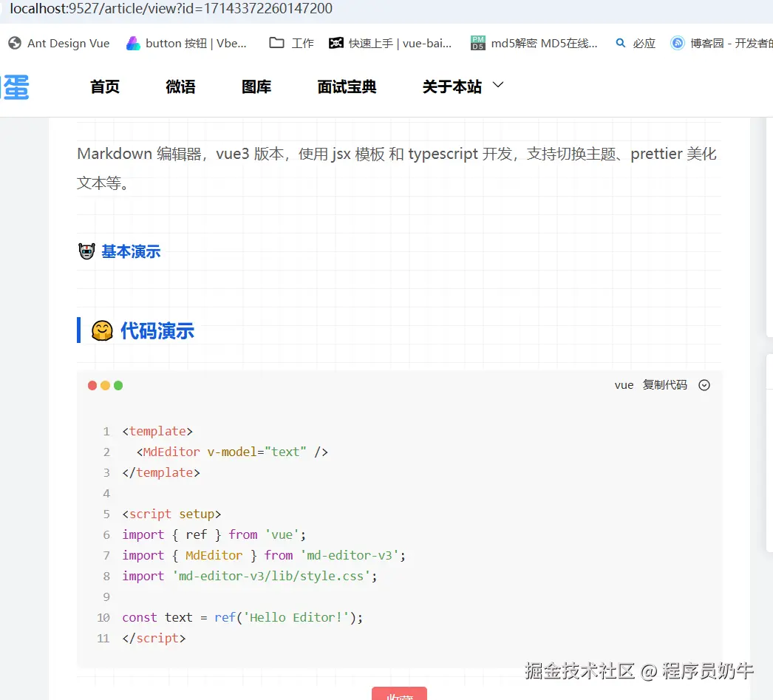Screen dimensions: 773x700
Task: Collapse the code block via circled chevron icon
Action: (704, 384)
